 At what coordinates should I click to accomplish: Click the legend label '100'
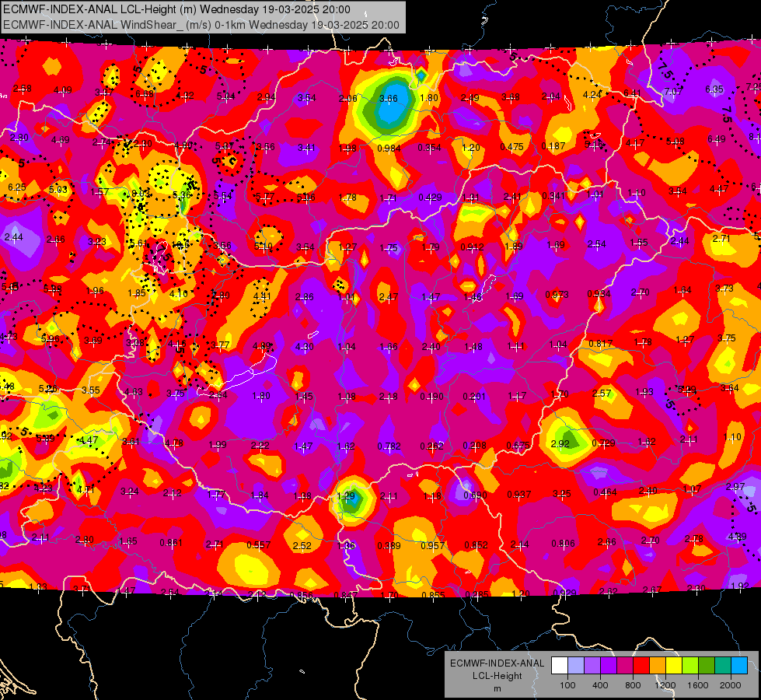pyautogui.click(x=568, y=685)
